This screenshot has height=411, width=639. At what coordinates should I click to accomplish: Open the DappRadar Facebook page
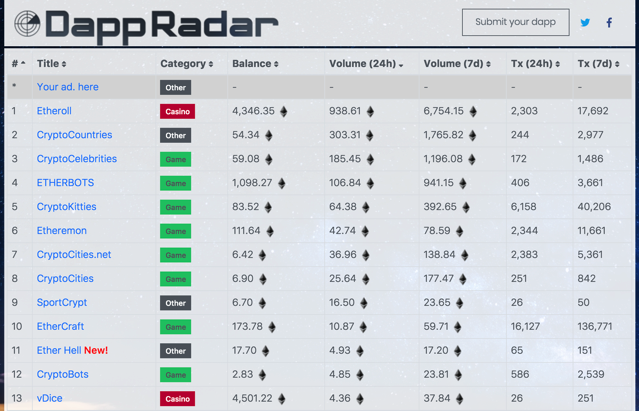click(x=609, y=22)
